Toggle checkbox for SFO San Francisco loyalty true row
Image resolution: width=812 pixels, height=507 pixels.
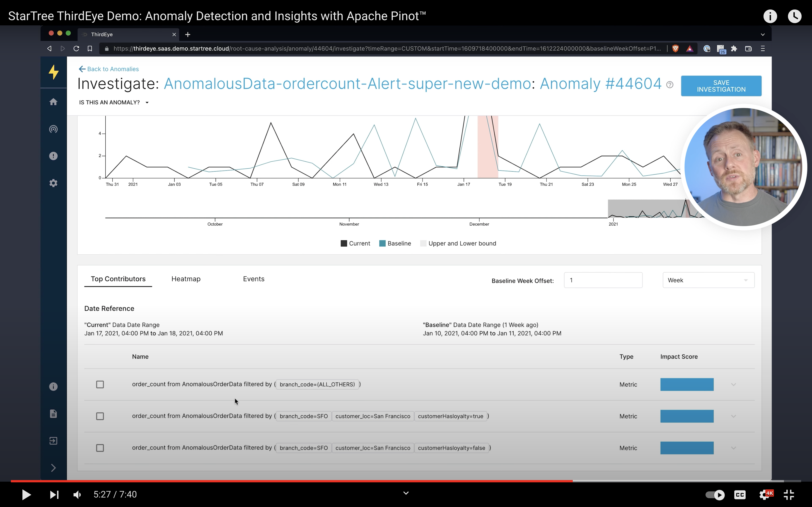(x=100, y=416)
